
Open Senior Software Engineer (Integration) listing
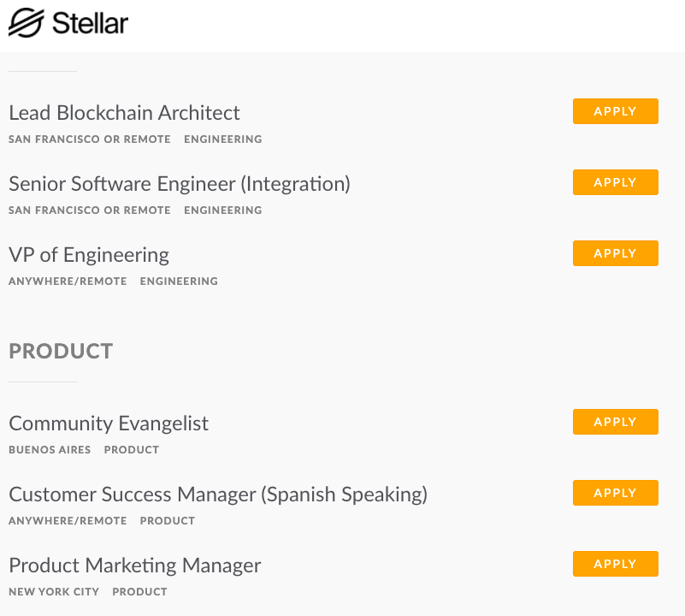[180, 184]
